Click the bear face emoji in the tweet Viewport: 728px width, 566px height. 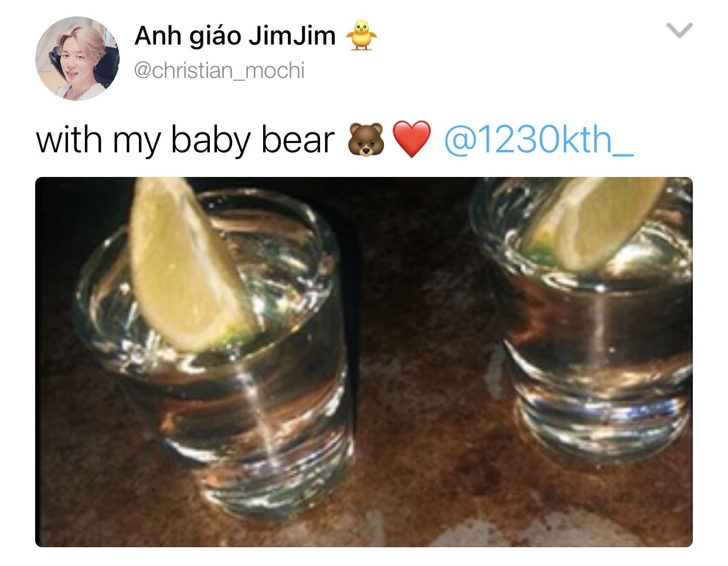[x=366, y=139]
